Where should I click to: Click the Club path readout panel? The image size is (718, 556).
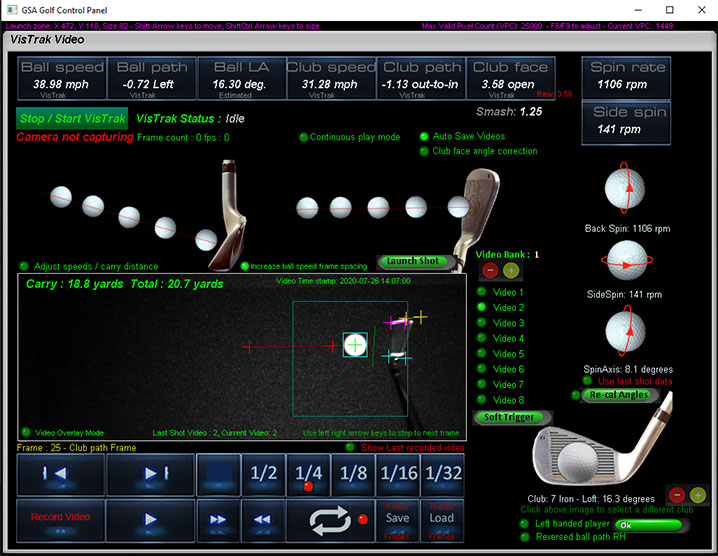421,78
